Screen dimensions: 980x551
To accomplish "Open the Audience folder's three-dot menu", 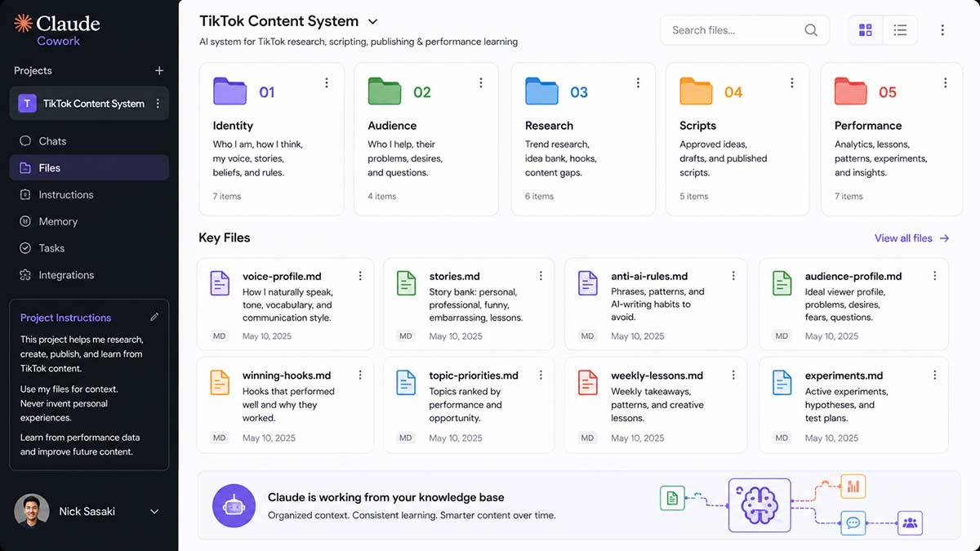I will [x=481, y=82].
